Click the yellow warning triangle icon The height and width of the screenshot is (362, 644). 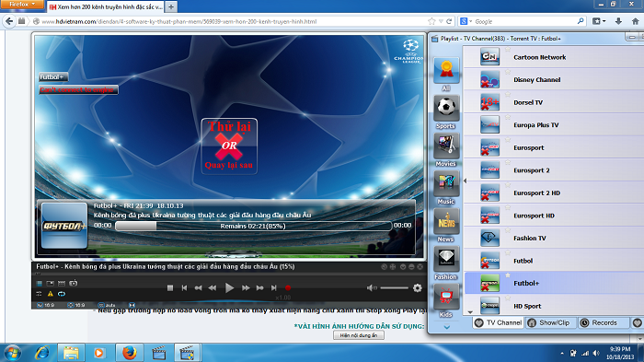50,294
